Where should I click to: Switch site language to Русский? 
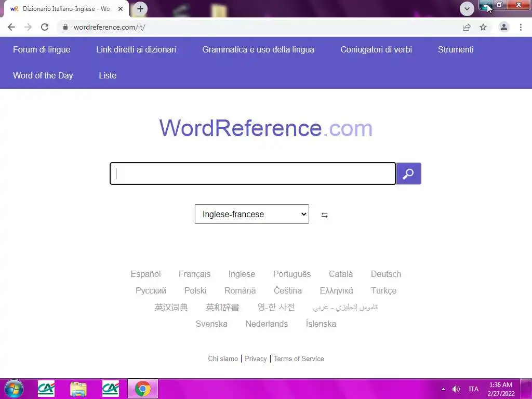point(151,290)
